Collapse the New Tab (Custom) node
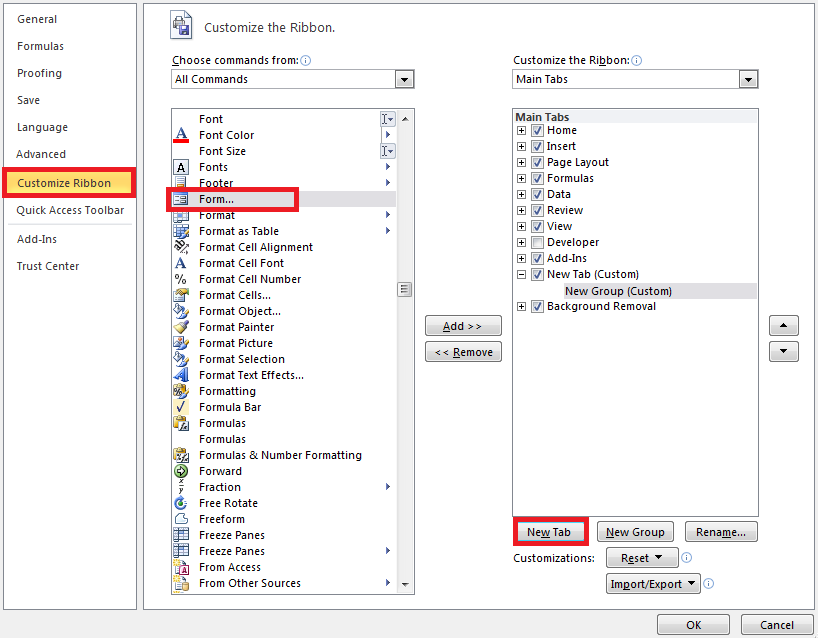This screenshot has width=818, height=638. [521, 274]
